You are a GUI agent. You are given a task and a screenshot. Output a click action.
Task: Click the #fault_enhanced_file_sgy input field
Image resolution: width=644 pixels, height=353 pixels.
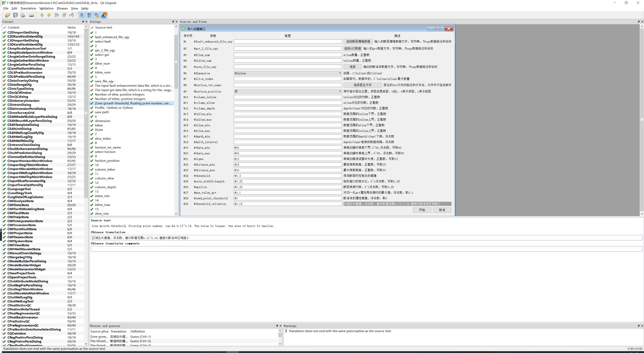pyautogui.click(x=288, y=41)
